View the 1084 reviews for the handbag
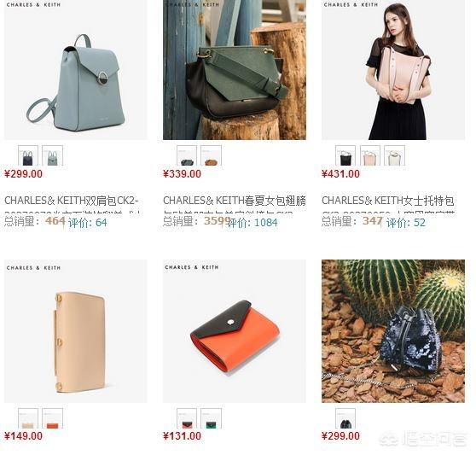Viewport: 476px width, 455px height. point(253,223)
